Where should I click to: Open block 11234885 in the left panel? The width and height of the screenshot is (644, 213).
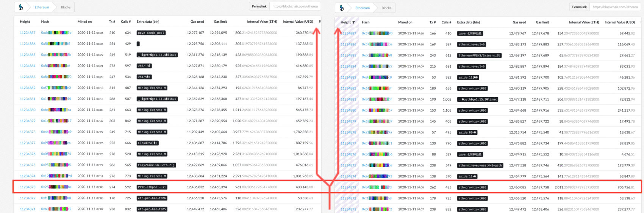click(28, 55)
